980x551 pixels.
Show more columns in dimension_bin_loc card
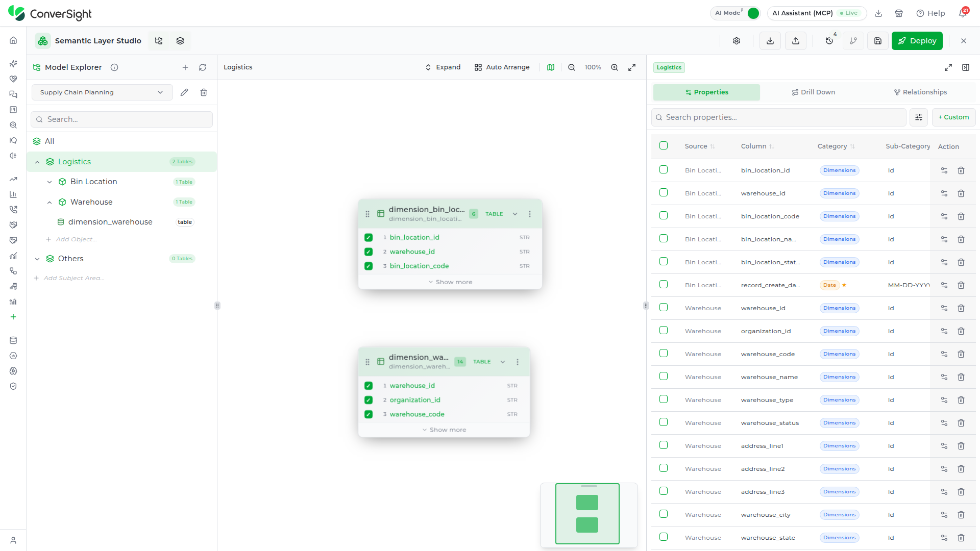450,282
